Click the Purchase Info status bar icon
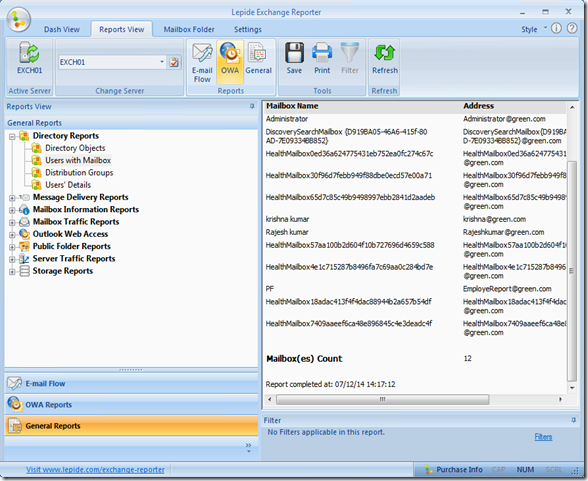This screenshot has height=481, width=588. (x=429, y=469)
